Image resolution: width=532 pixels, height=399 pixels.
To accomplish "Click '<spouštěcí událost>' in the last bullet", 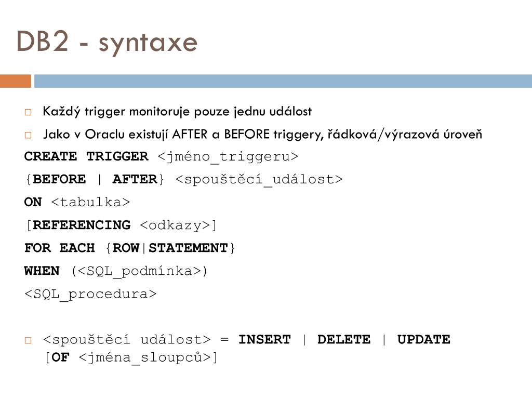I will (x=127, y=340).
